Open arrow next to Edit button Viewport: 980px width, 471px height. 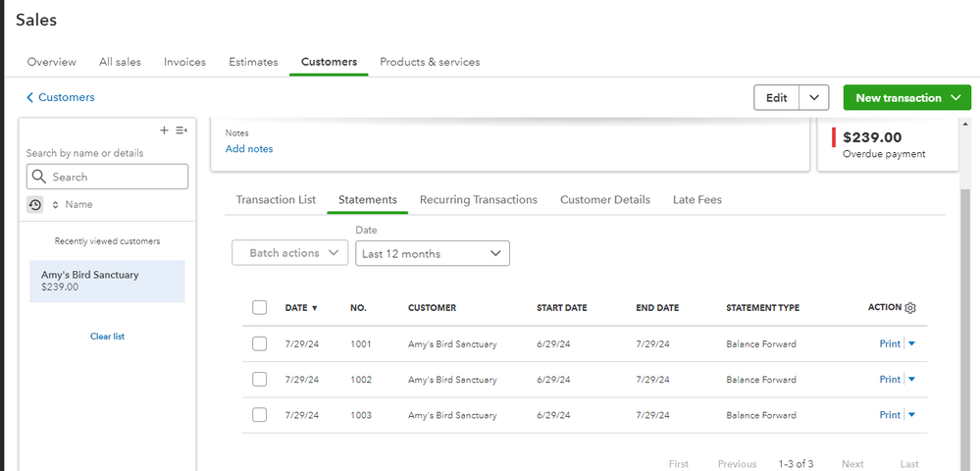[814, 98]
